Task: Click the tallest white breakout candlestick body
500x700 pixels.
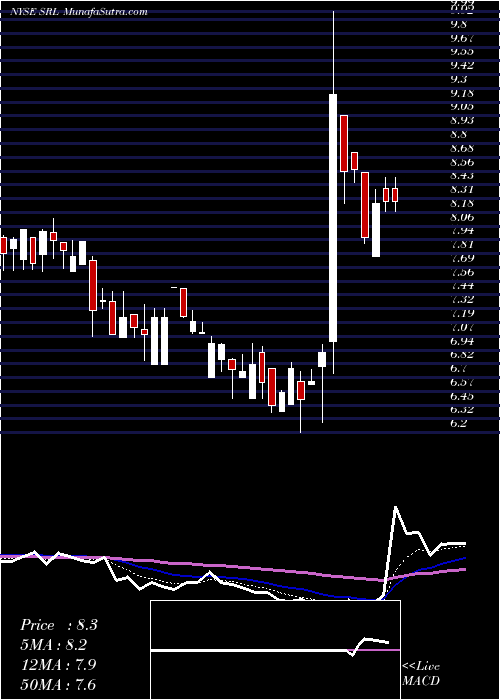Action: click(333, 218)
